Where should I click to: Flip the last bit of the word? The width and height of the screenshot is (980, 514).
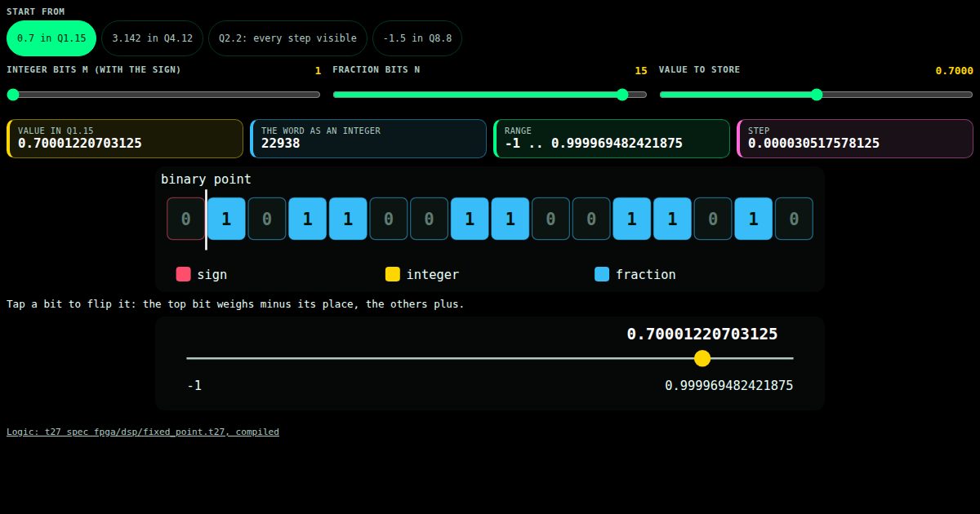point(794,219)
